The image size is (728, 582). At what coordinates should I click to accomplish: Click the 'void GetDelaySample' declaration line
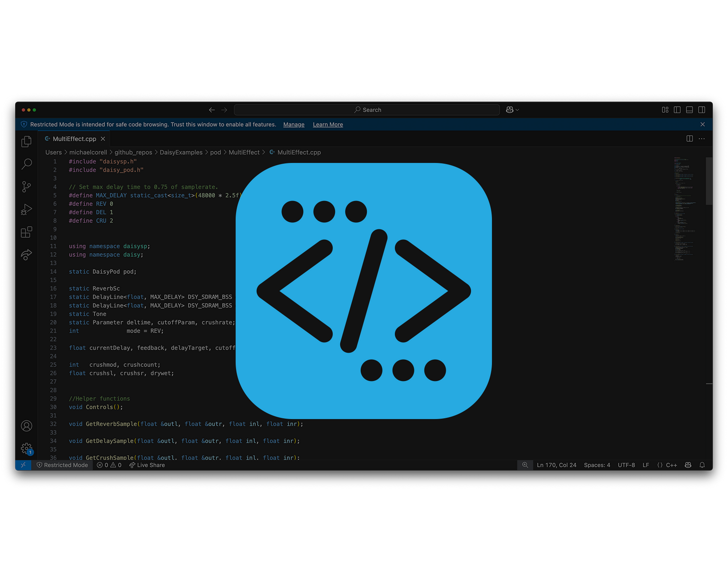(184, 441)
